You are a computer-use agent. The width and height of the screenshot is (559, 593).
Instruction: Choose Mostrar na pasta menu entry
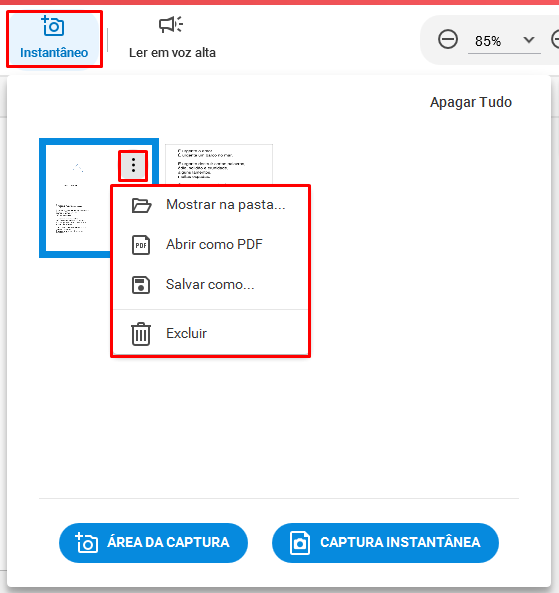pos(210,205)
